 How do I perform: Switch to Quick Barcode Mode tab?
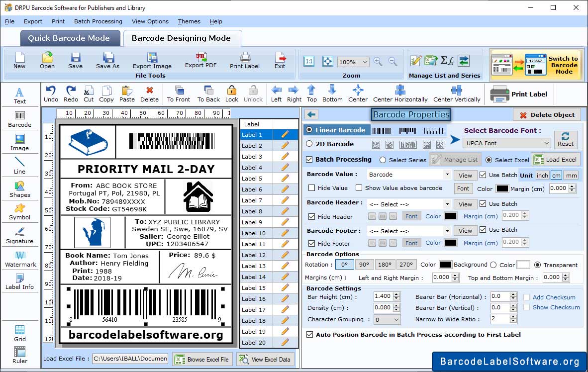click(x=70, y=38)
